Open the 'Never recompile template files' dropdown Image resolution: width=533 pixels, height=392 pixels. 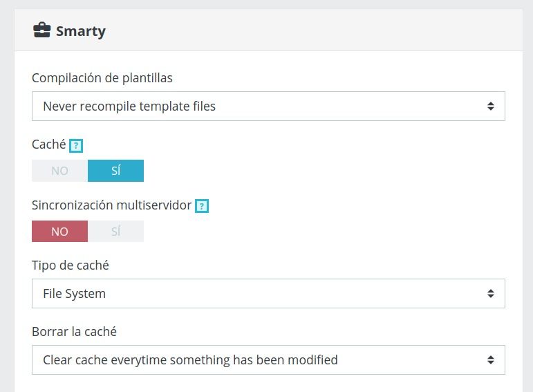click(268, 106)
